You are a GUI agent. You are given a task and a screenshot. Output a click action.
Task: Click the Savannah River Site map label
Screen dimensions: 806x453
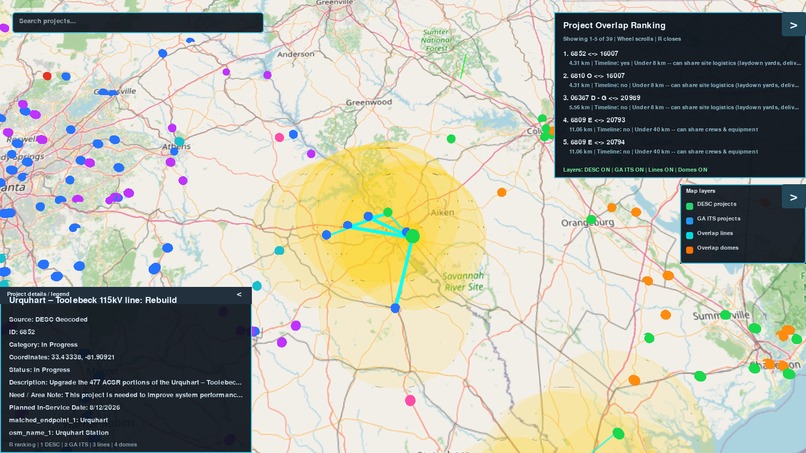click(x=463, y=281)
